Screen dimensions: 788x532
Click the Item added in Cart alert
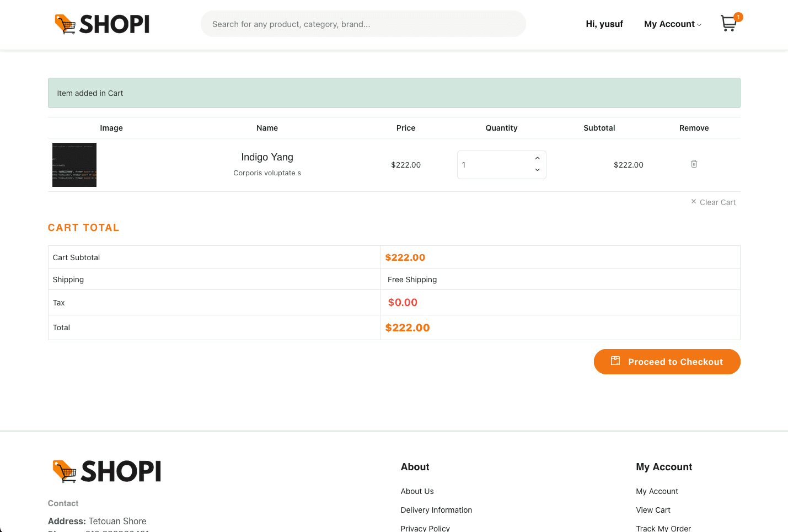point(394,93)
